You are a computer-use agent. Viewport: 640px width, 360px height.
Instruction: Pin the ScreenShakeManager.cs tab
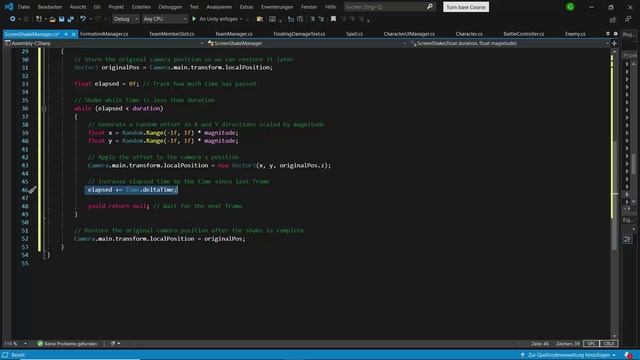click(x=66, y=34)
